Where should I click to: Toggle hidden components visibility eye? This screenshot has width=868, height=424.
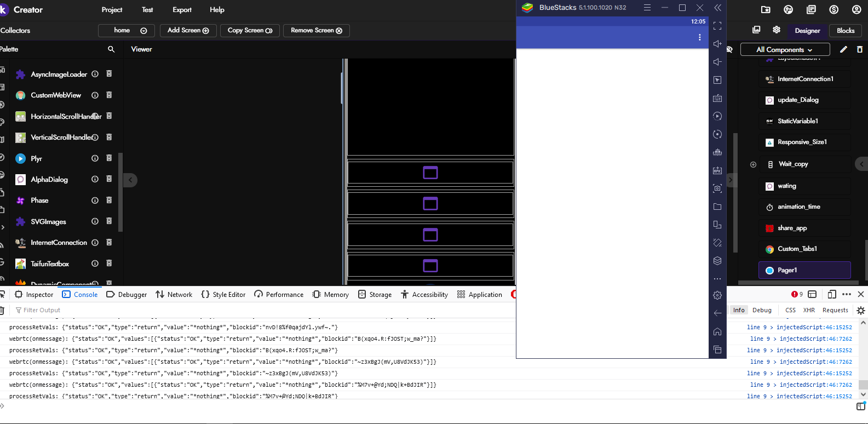pyautogui.click(x=729, y=49)
